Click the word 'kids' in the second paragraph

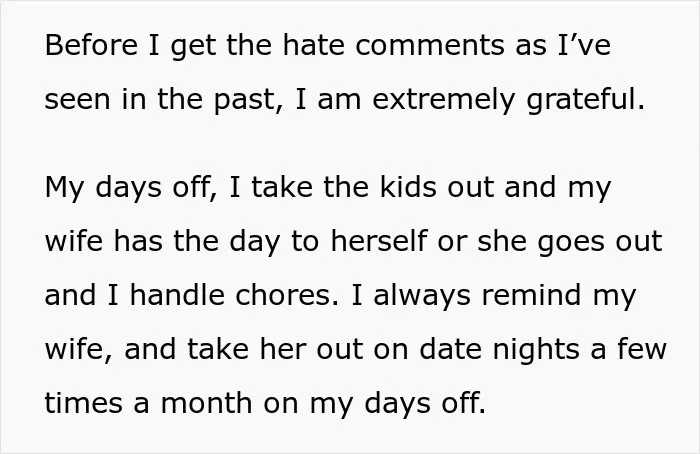[x=408, y=187]
